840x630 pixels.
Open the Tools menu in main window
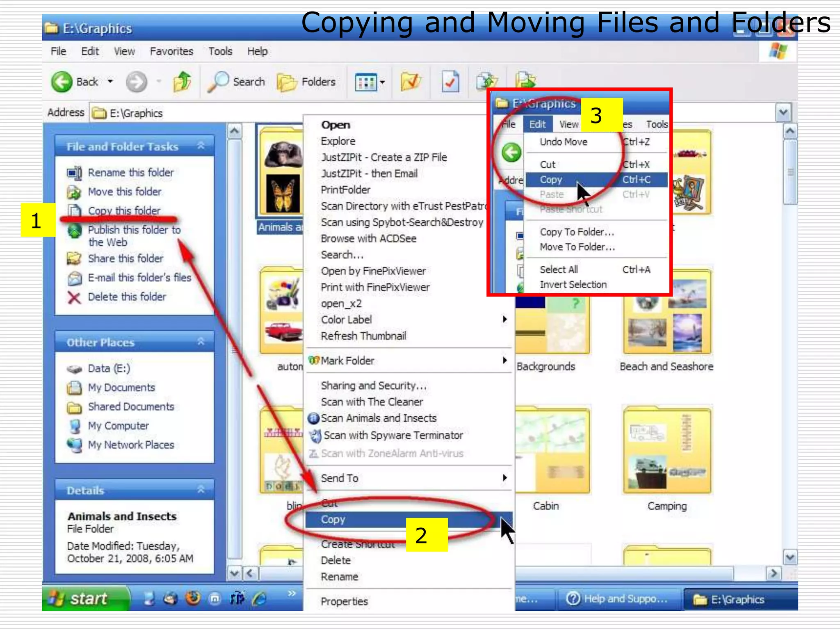click(220, 51)
